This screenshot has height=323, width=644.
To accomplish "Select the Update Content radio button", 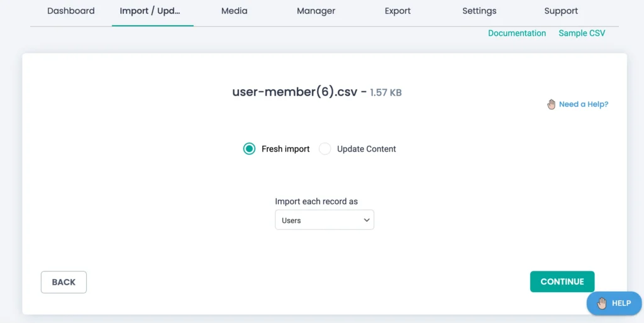I will coord(325,149).
